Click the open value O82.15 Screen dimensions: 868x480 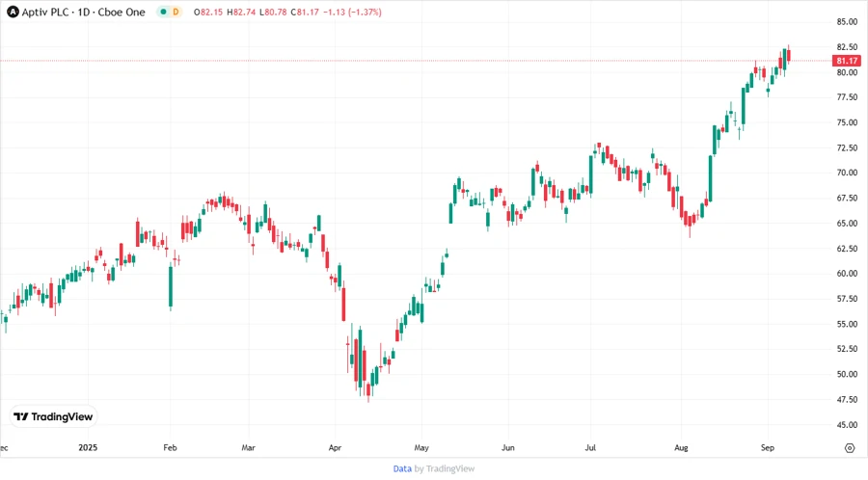(208, 13)
